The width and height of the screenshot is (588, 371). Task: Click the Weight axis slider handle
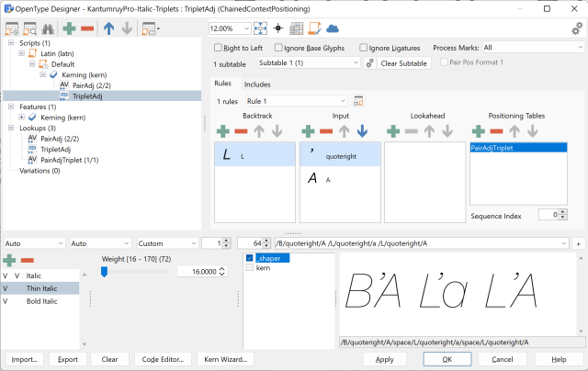pos(105,272)
